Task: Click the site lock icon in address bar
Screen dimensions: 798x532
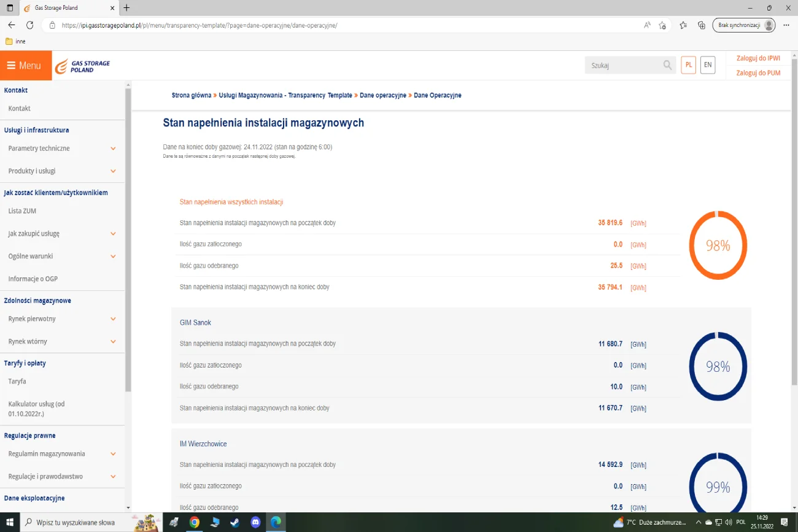Action: tap(52, 25)
